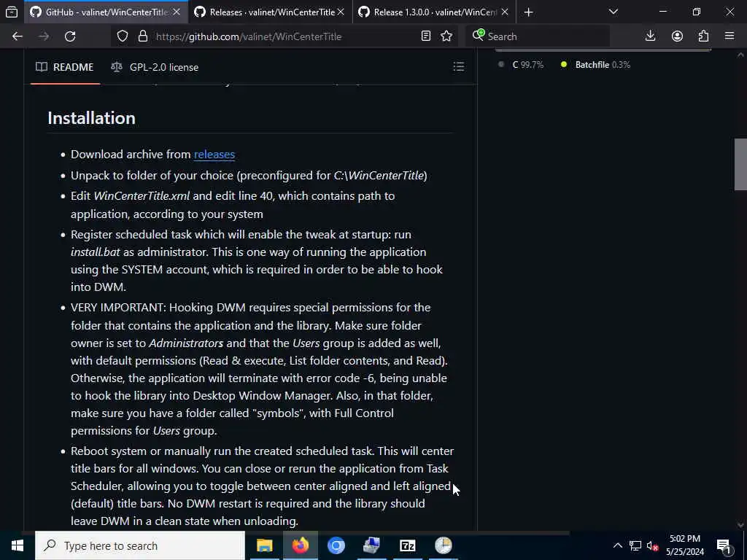Screen dimensions: 747x560
Task: Click the Installation heading
Action: 91,118
